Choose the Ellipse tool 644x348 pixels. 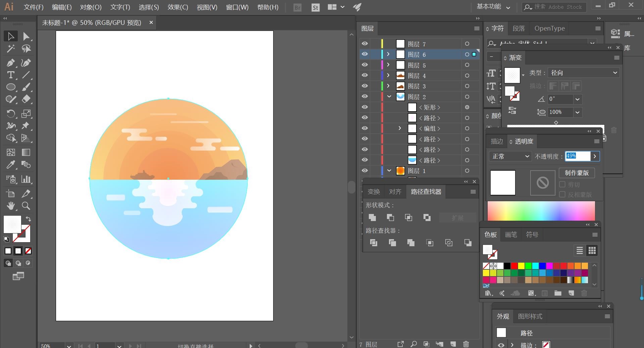point(11,87)
